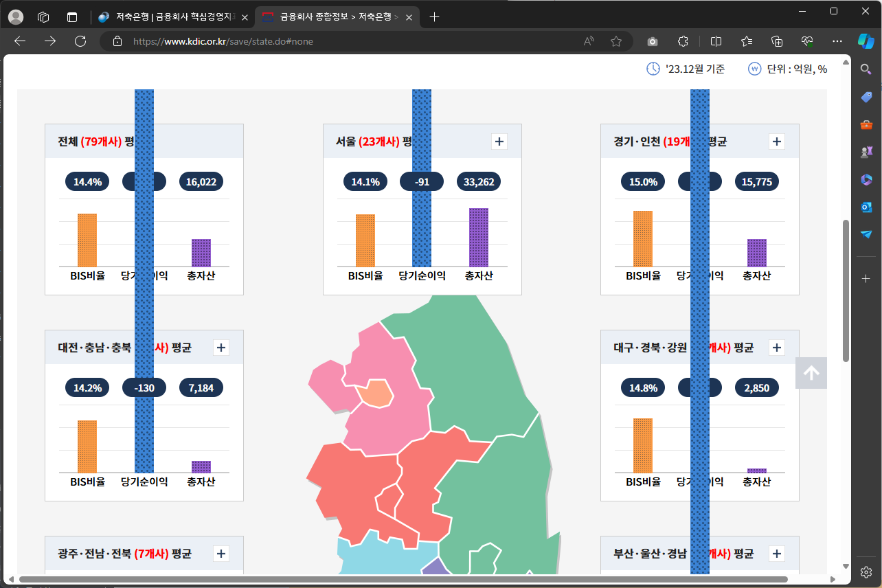Click the -130 net income badge
This screenshot has height=588, width=882.
(x=144, y=388)
